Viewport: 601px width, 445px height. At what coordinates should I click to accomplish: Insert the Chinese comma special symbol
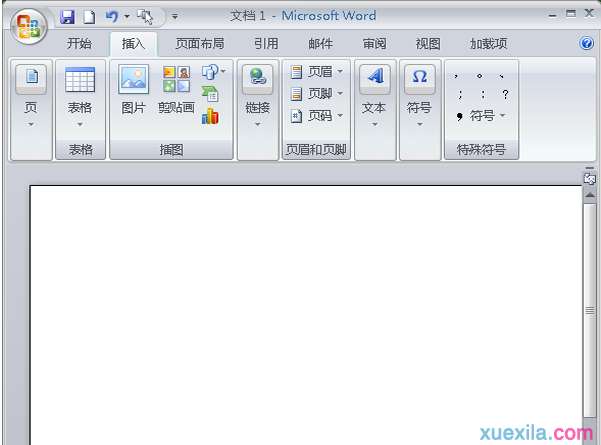tap(456, 76)
